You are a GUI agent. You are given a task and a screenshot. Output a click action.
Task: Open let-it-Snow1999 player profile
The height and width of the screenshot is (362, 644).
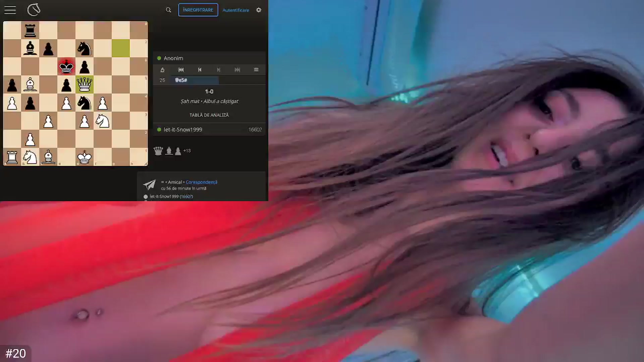(x=183, y=129)
